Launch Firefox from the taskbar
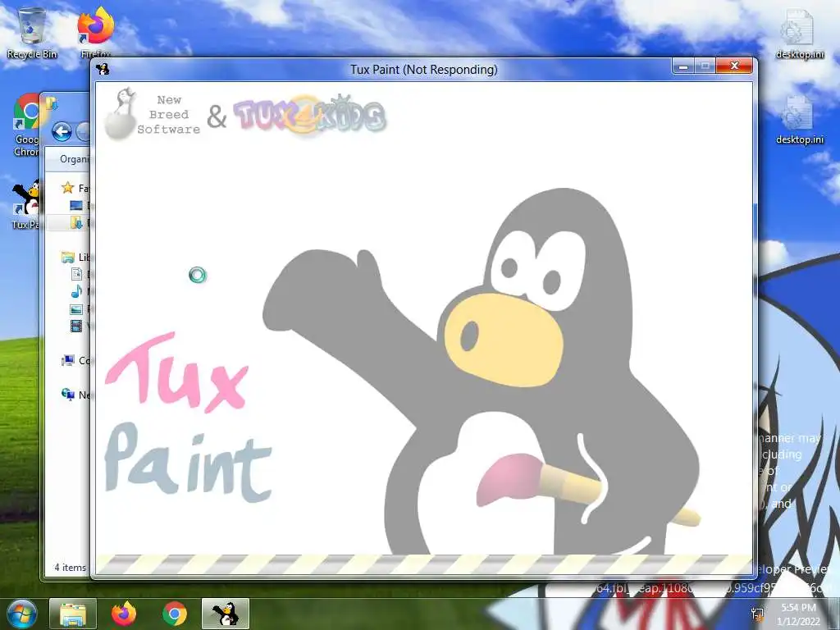The image size is (840, 630). coord(124,614)
